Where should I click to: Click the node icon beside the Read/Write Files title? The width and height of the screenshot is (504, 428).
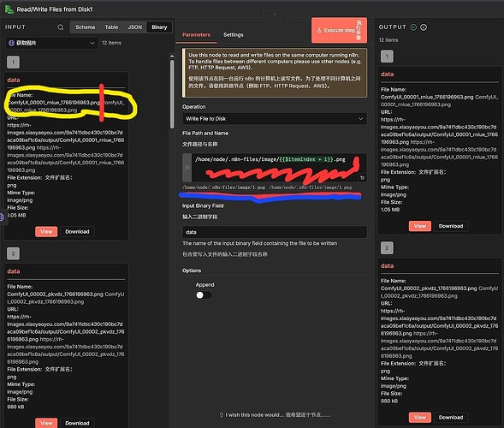click(x=9, y=9)
